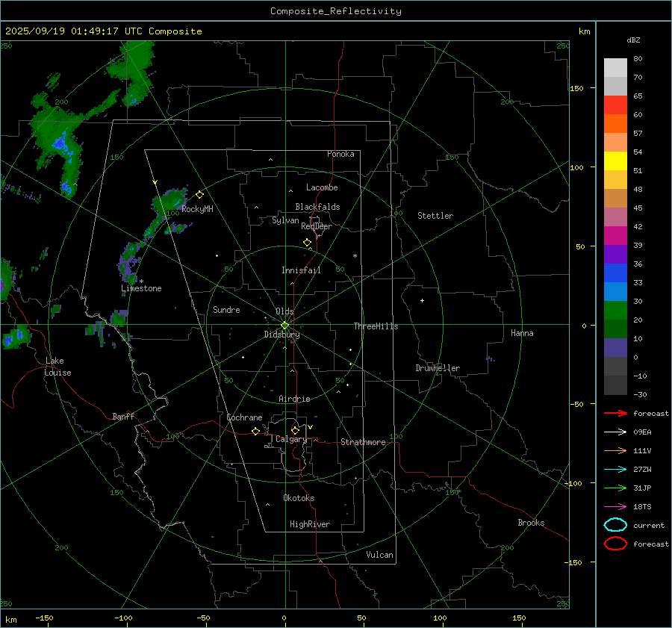Select the Strathmore city label on map

(x=363, y=442)
